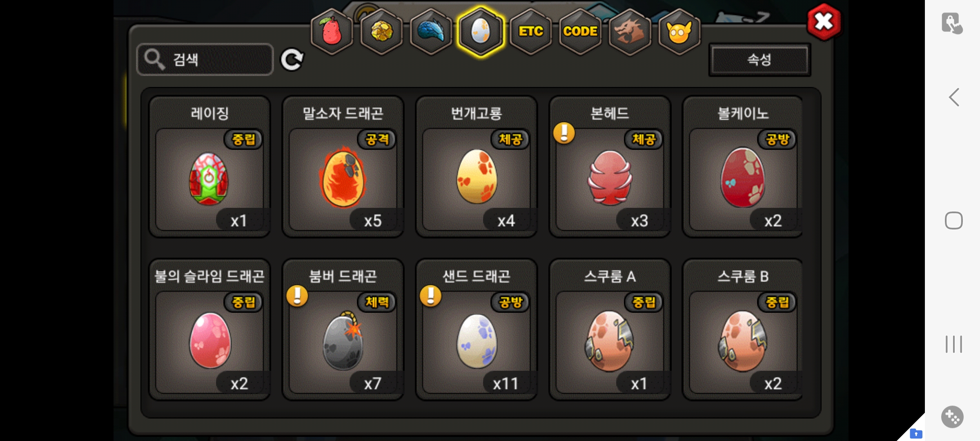Click the 검색 search field

[205, 60]
